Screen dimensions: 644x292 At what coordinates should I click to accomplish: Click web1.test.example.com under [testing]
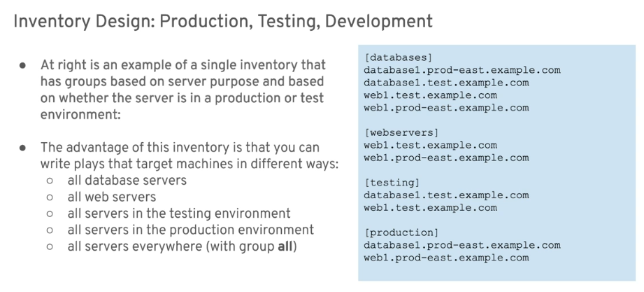[x=431, y=208]
